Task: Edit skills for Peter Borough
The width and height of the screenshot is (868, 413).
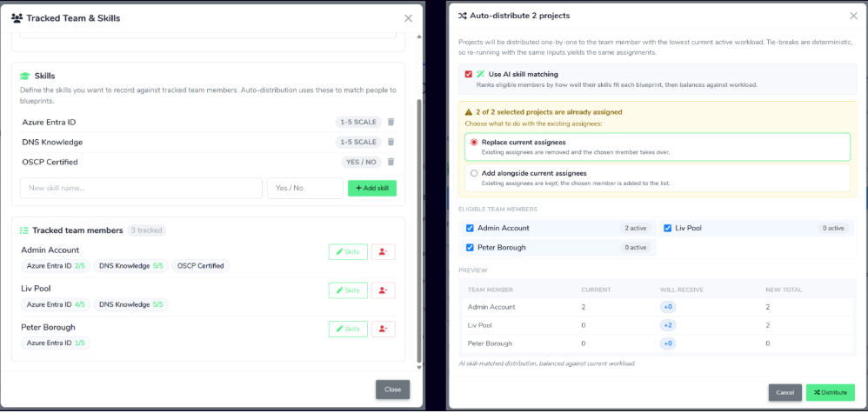Action: coord(348,329)
